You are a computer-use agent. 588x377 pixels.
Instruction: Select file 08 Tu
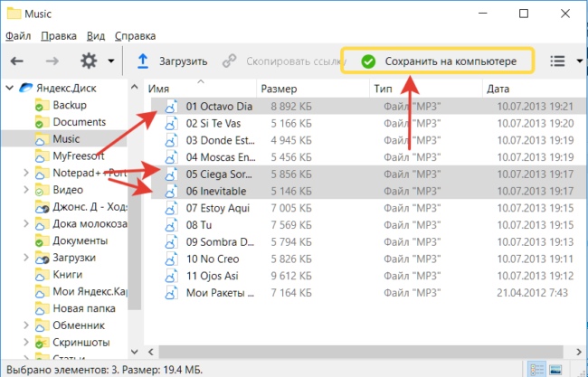(199, 225)
